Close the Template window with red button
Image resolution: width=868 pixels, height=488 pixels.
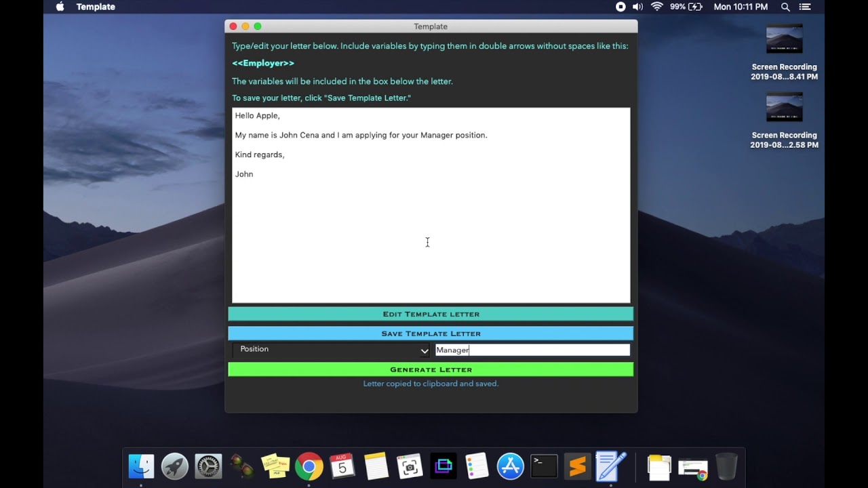233,26
